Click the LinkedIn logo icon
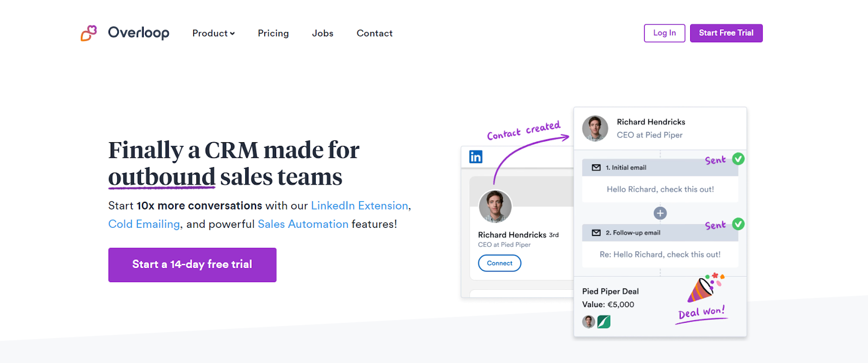Screen dimensions: 868x363 point(476,157)
